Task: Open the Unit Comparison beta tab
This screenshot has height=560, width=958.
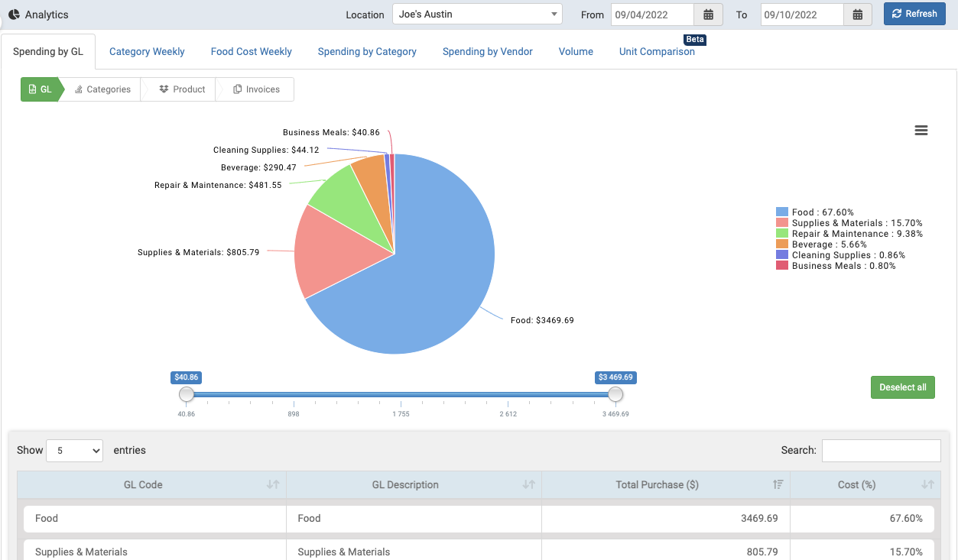Action: 657,51
